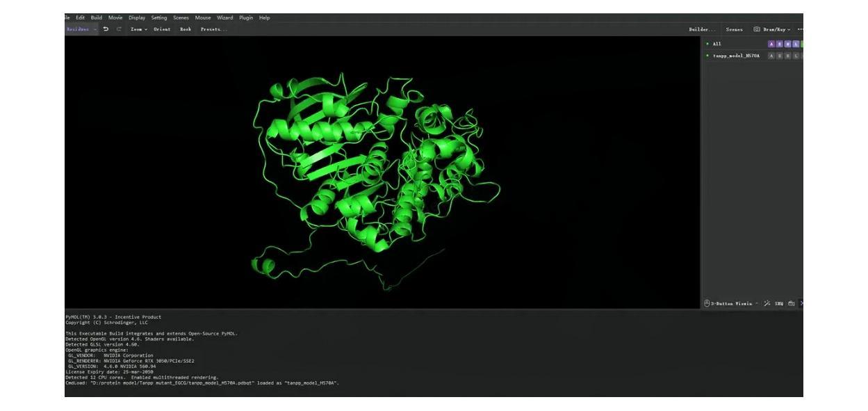The height and width of the screenshot is (411, 868).
Task: Toggle the All objects visibility dot
Action: click(x=707, y=44)
